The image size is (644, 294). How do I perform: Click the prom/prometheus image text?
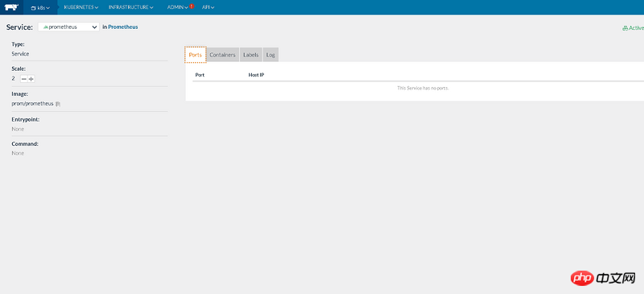32,104
